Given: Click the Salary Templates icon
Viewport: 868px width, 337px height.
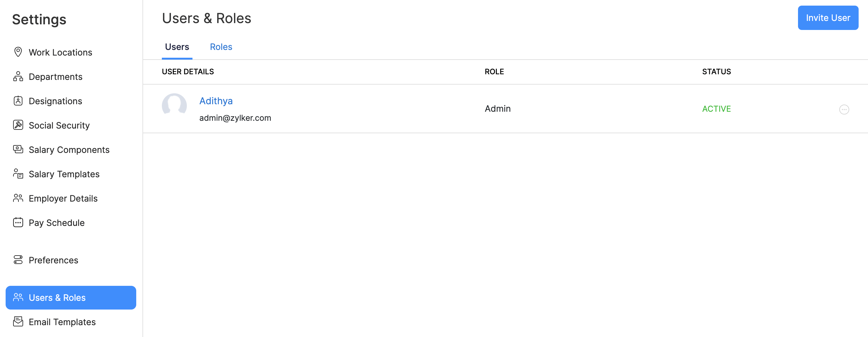Looking at the screenshot, I should point(18,174).
